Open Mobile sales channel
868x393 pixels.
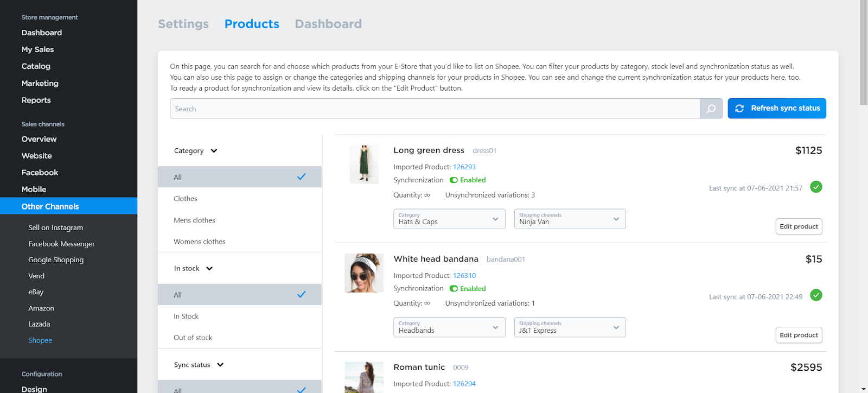(34, 189)
